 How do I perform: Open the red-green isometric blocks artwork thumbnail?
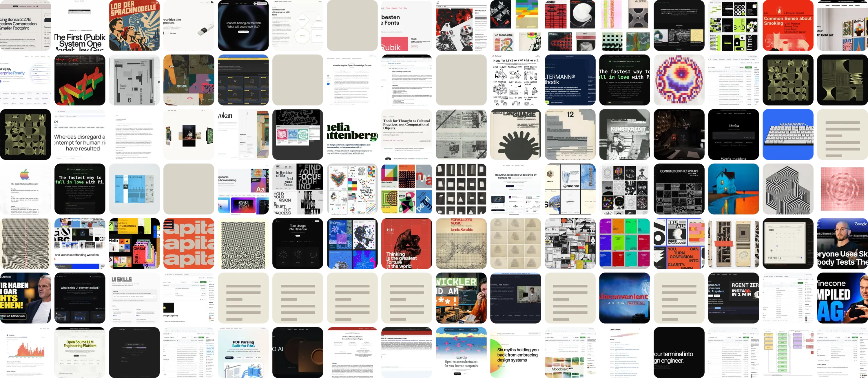[x=79, y=80]
